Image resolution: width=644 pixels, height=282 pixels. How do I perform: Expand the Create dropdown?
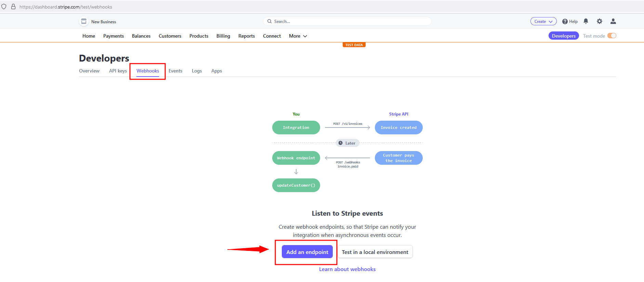(543, 21)
